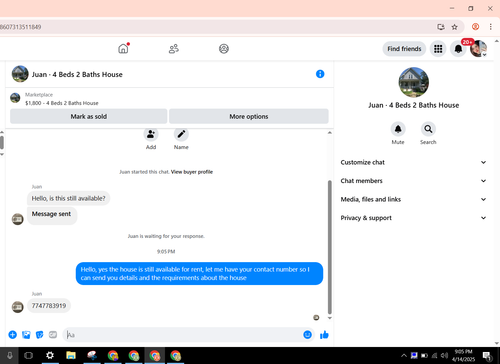Click the taskbar microphone icon
Screen dimensions: 500x364
click(10, 355)
